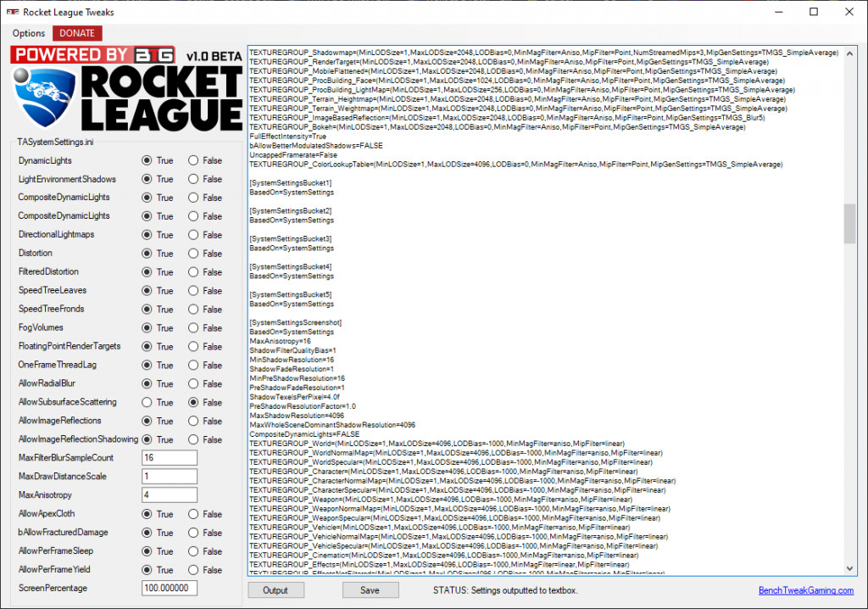This screenshot has height=609, width=868.
Task: Click the MaxAnisotropy value field
Action: [170, 494]
